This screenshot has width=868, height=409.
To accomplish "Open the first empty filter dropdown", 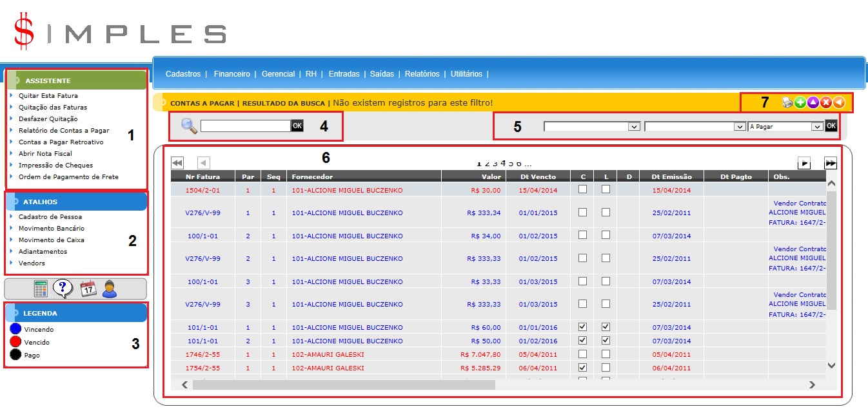I will 592,127.
